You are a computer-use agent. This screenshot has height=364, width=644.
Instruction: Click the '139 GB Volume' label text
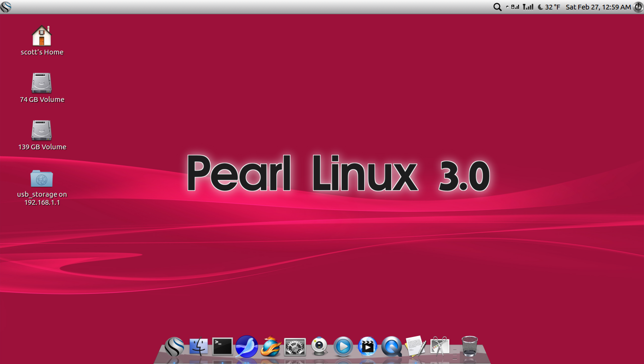[42, 147]
